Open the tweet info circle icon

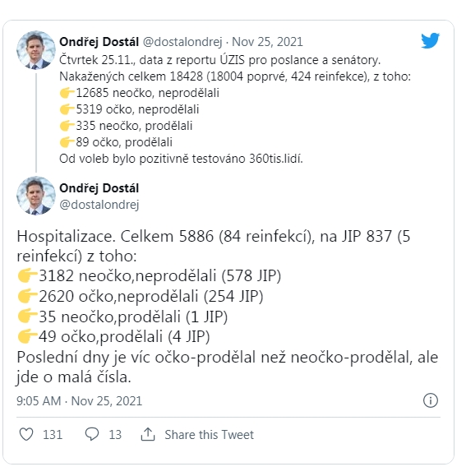(430, 400)
